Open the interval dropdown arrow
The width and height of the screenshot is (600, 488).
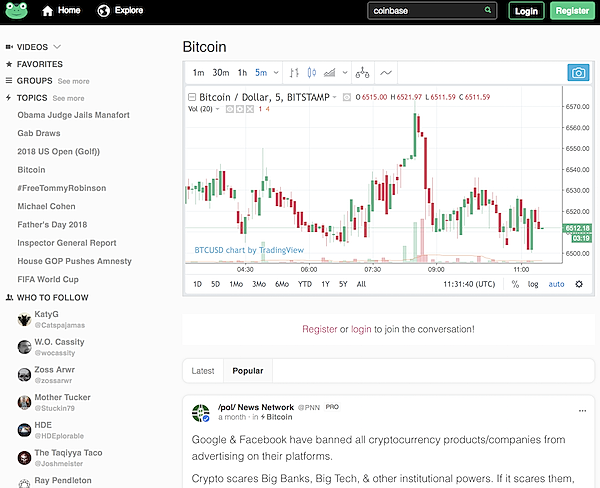[276, 73]
